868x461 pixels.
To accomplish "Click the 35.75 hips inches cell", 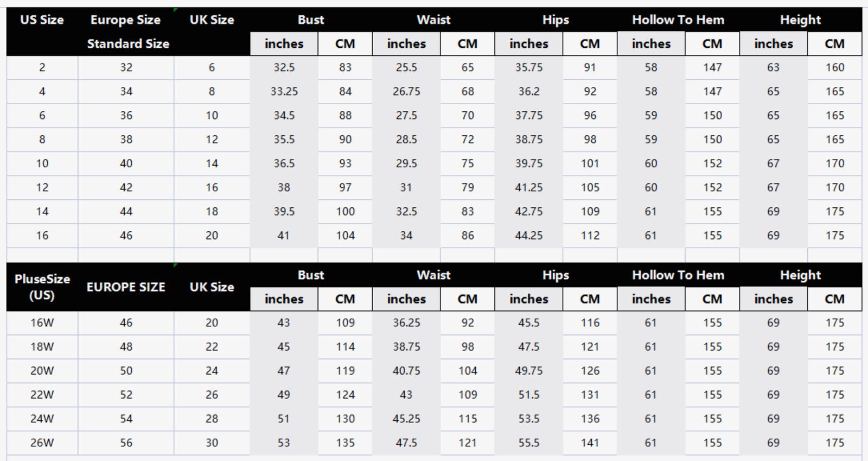I will point(529,68).
